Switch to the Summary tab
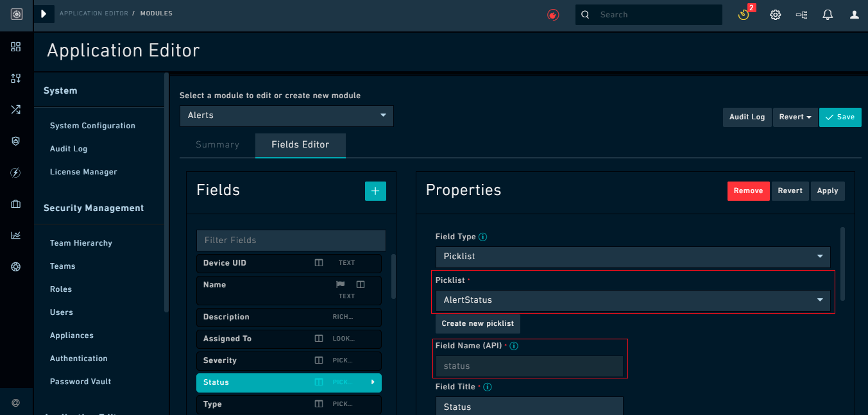Image resolution: width=868 pixels, height=415 pixels. click(217, 145)
